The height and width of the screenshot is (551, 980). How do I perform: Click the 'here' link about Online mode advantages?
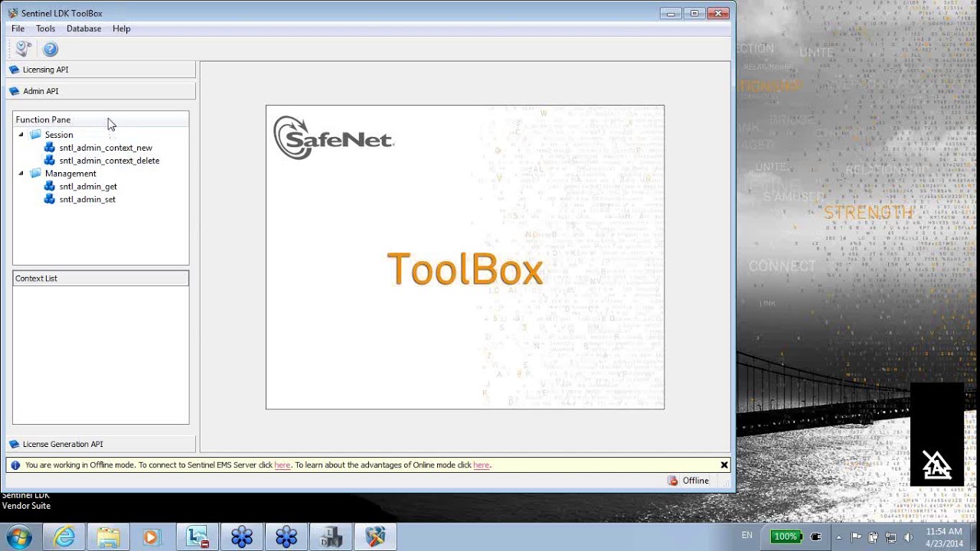coord(481,465)
